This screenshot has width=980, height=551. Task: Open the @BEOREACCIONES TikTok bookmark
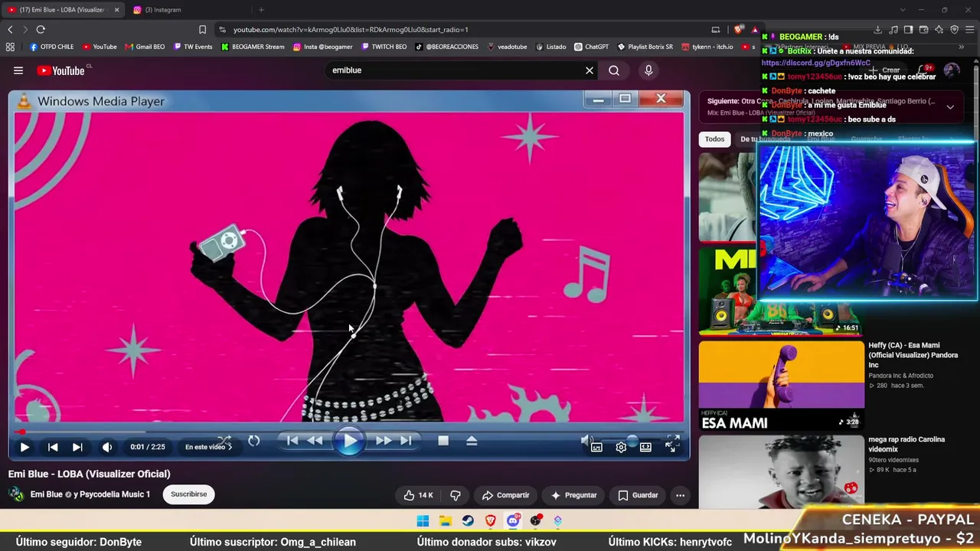(447, 47)
